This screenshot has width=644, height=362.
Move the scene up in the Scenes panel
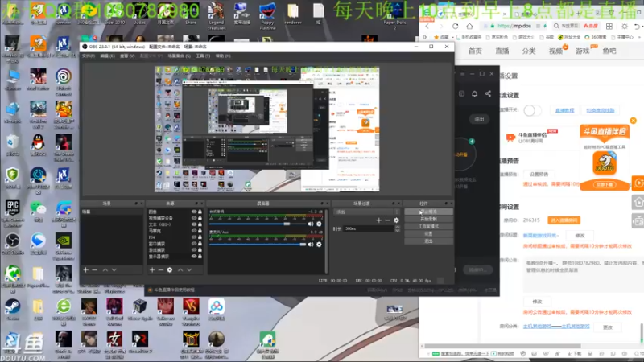coord(105,269)
